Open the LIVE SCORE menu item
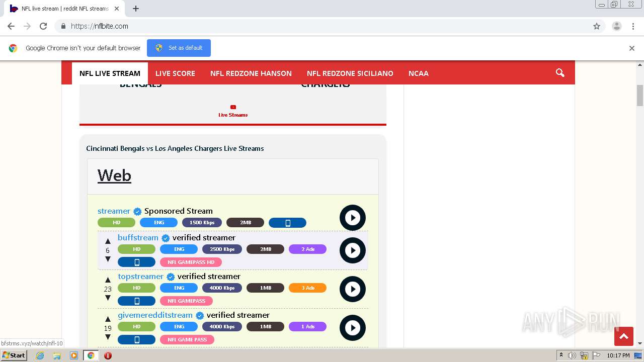Viewport: 644px width, 362px height. click(175, 73)
